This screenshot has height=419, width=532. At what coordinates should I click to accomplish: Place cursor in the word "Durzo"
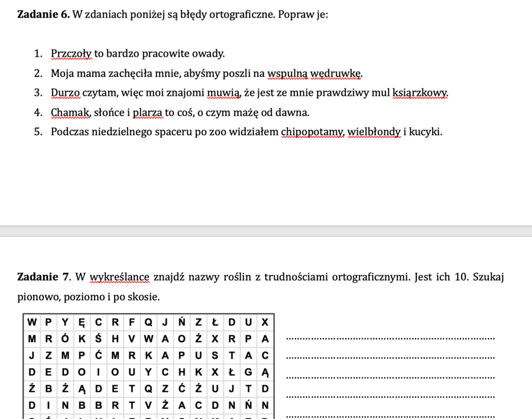[x=65, y=93]
